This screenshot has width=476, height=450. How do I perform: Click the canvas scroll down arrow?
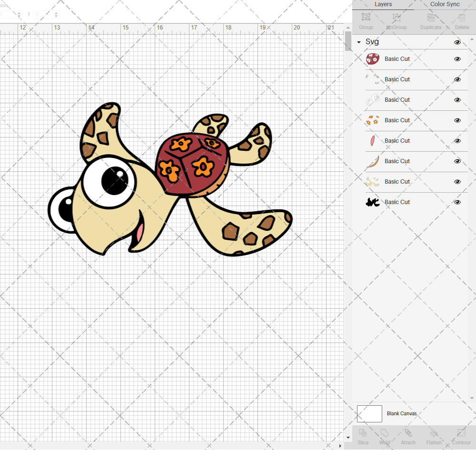click(x=348, y=438)
